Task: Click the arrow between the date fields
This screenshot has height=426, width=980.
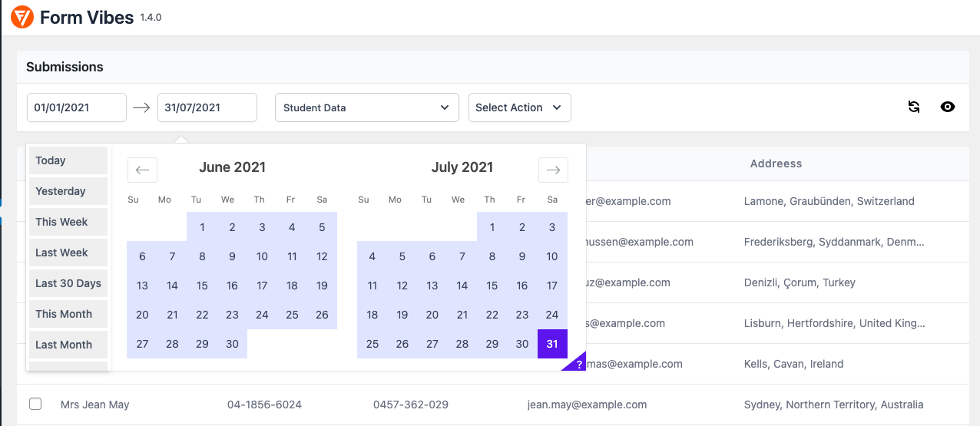Action: tap(141, 107)
